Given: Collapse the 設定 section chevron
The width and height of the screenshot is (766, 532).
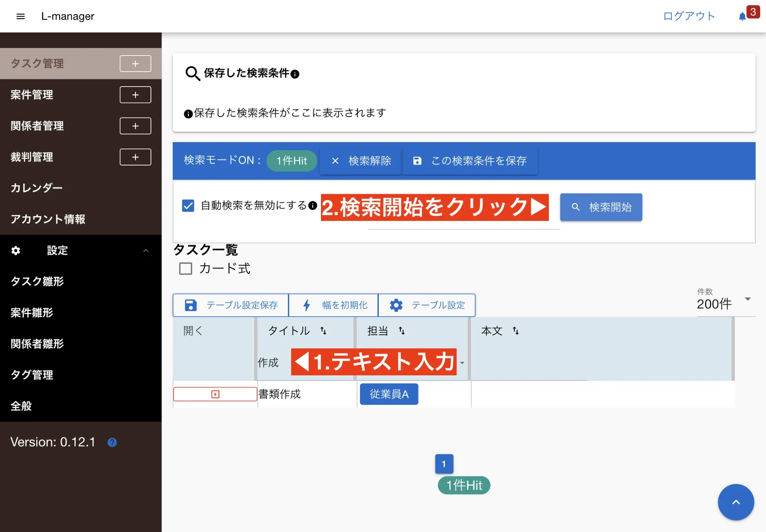Looking at the screenshot, I should tap(146, 250).
